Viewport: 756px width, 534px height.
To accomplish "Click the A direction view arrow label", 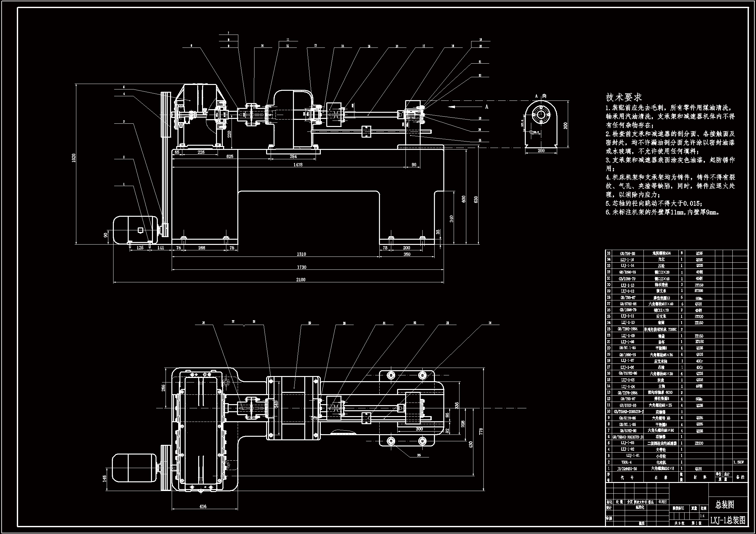I will click(x=487, y=107).
